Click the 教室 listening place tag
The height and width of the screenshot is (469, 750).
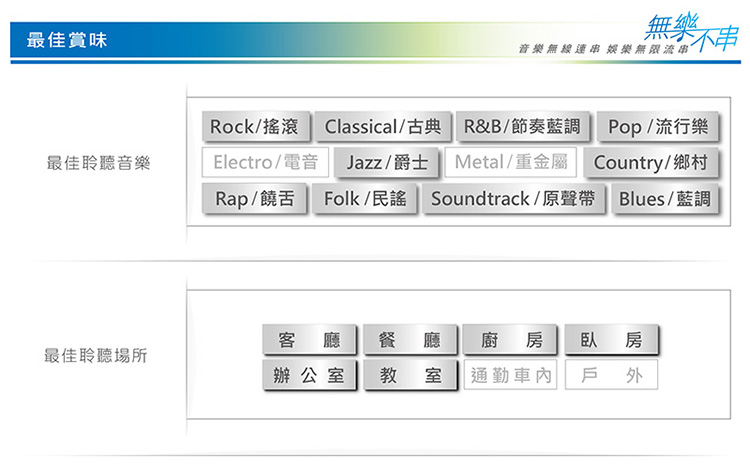tap(410, 375)
